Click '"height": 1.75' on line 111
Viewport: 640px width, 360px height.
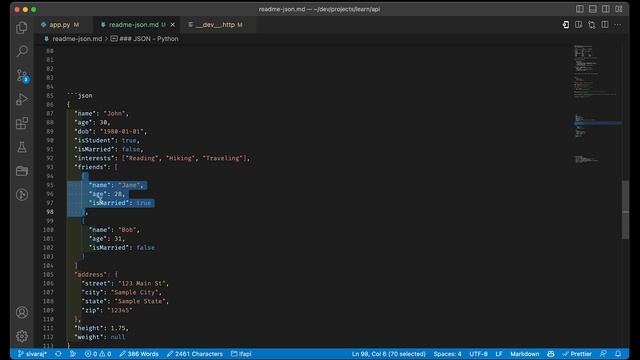tap(100, 328)
